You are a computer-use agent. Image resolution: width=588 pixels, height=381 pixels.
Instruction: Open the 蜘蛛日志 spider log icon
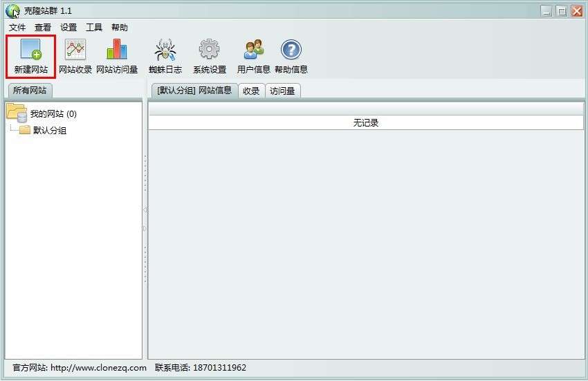tap(165, 50)
